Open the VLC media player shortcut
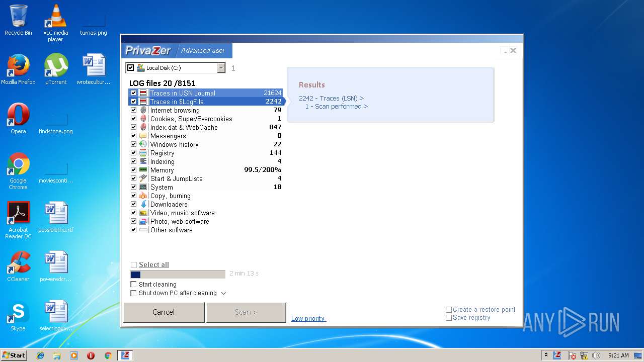Image resolution: width=644 pixels, height=362 pixels. 56,23
